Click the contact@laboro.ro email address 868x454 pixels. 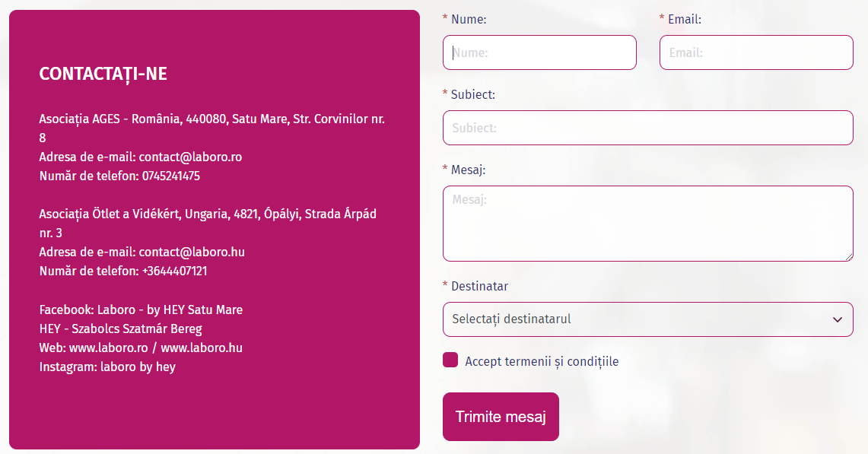(x=190, y=157)
